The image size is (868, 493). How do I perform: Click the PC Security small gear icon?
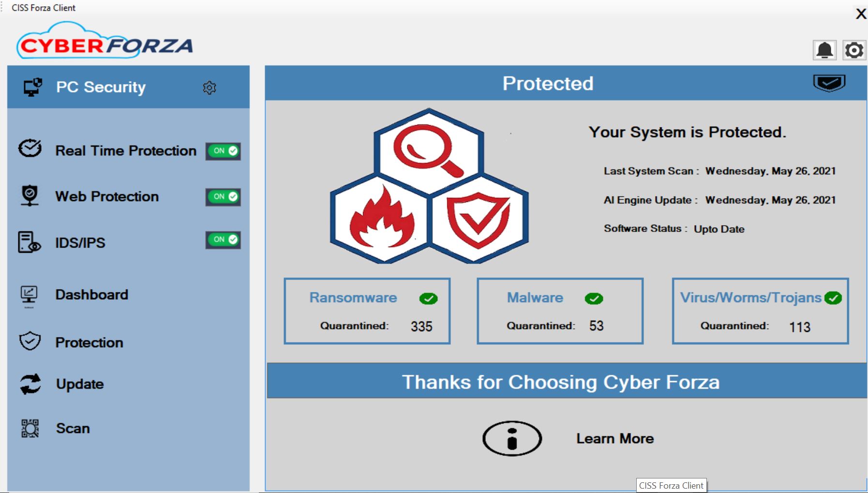pyautogui.click(x=209, y=88)
